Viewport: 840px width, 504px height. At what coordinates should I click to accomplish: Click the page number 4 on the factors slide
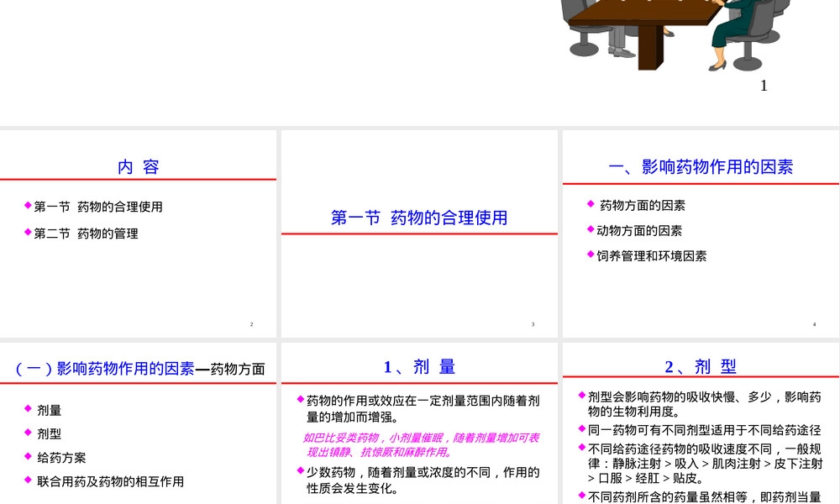tap(814, 324)
